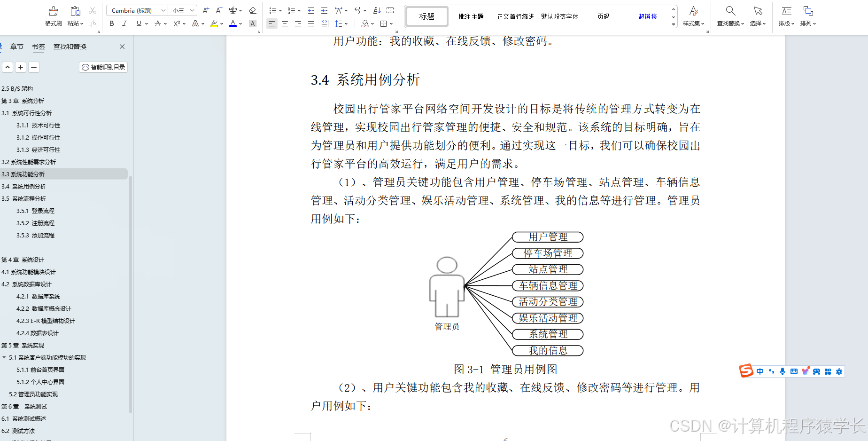Screen dimensions: 868x441
Task: Apply blue font color
Action: point(233,24)
